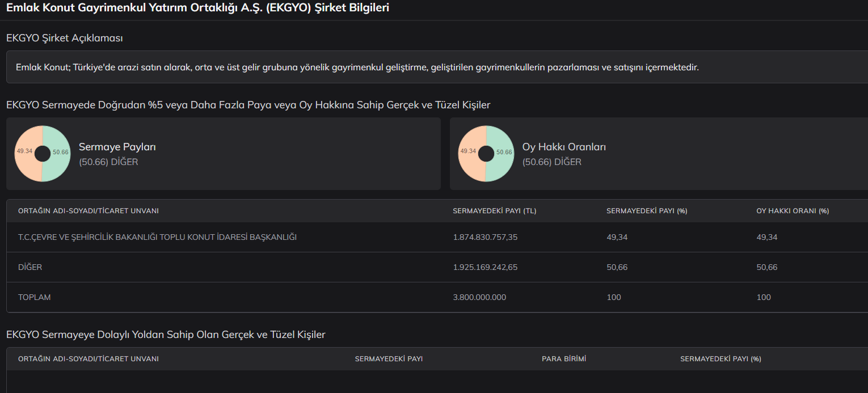Click 49,34 in the Sermayedeki Payı (%) column
The image size is (868, 393).
point(617,237)
